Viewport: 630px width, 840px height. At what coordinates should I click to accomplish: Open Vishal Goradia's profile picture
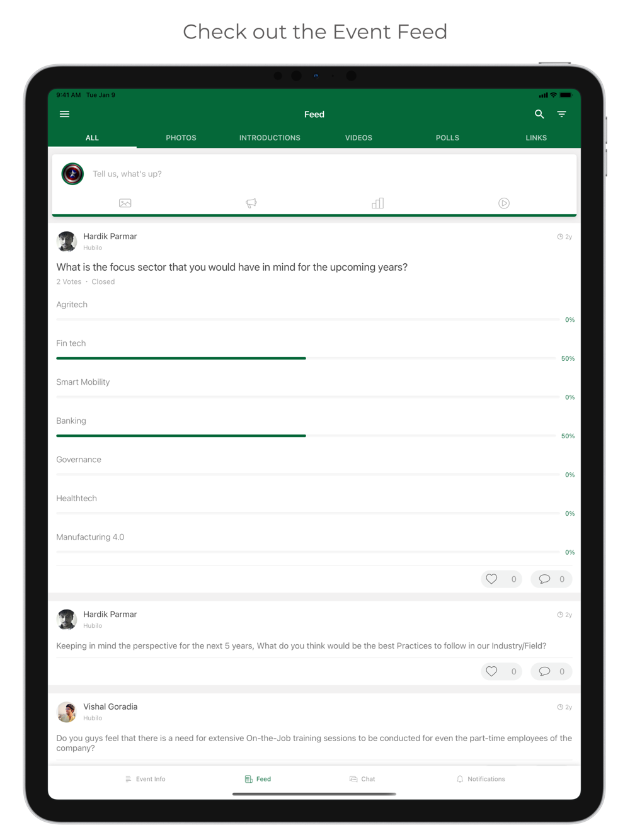67,712
